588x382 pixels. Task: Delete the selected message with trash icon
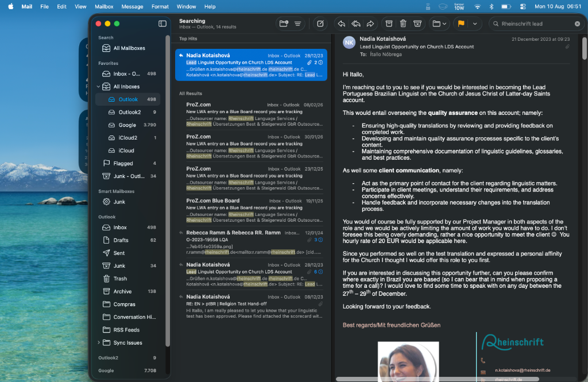click(403, 24)
